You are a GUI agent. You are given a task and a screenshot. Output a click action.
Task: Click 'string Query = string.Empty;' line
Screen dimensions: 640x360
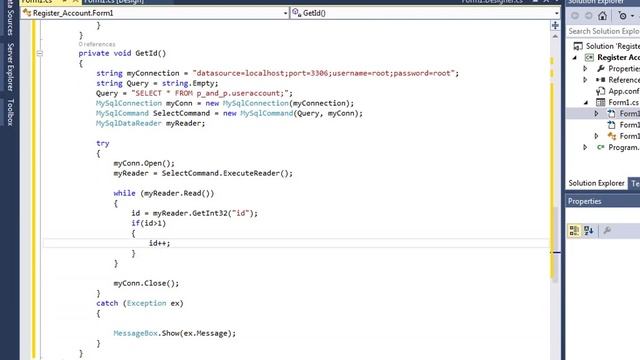[x=157, y=83]
